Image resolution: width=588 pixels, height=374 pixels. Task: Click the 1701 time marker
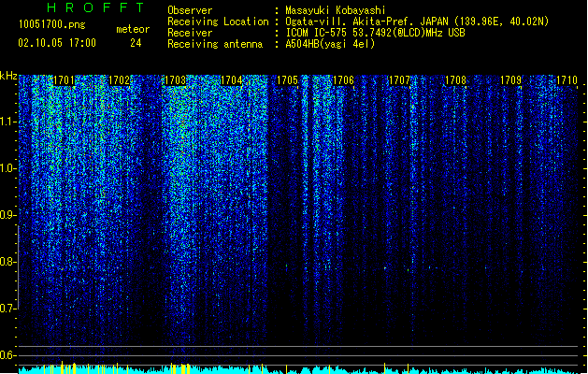[x=65, y=80]
